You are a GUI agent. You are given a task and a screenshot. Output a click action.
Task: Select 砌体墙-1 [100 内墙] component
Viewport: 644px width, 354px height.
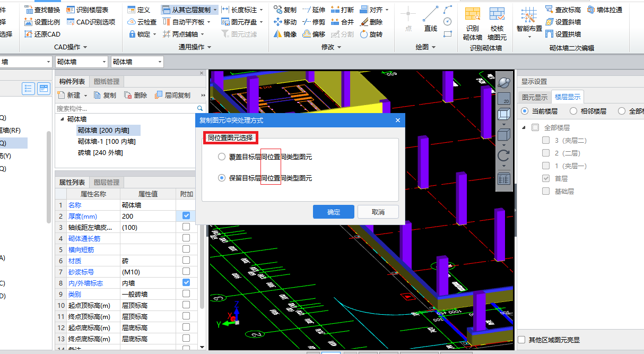107,142
